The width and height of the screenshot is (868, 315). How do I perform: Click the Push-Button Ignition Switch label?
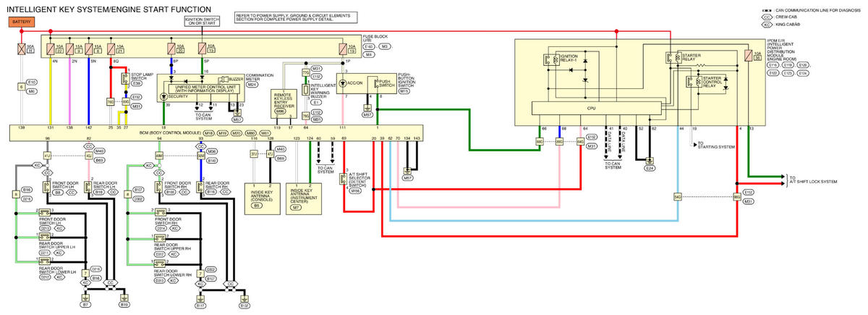click(x=408, y=80)
